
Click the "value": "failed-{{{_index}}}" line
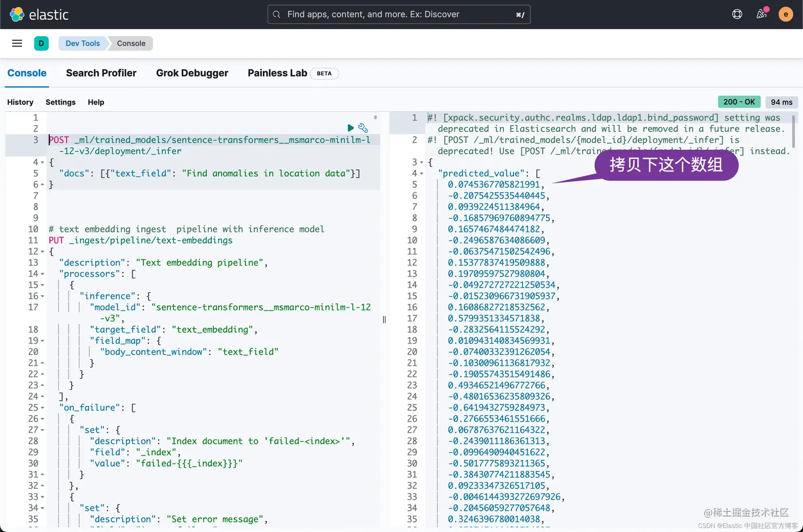point(166,464)
